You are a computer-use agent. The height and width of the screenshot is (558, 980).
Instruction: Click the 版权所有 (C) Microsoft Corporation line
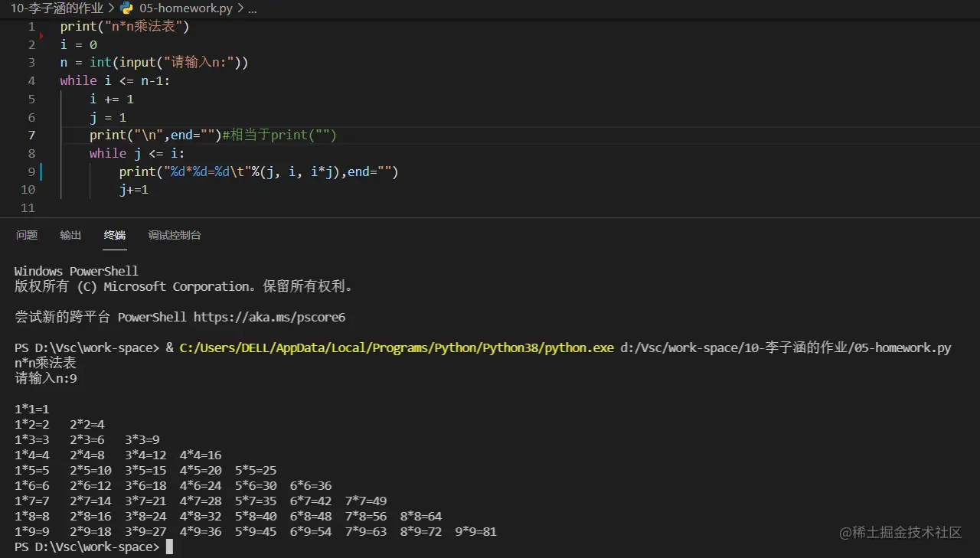(x=185, y=286)
